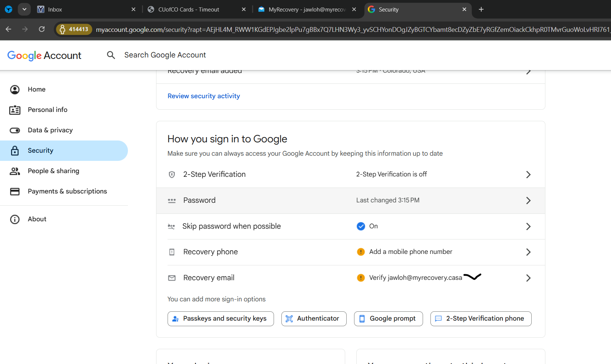
Task: Open Payments & subscriptions page
Action: [67, 191]
